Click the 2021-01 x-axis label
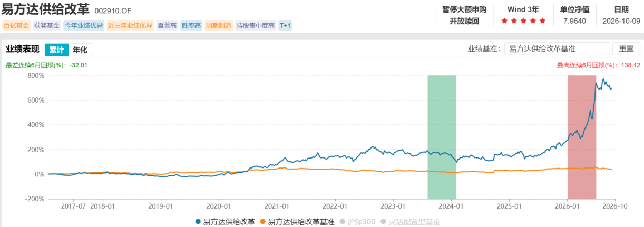The height and width of the screenshot is (227, 644). (x=277, y=206)
